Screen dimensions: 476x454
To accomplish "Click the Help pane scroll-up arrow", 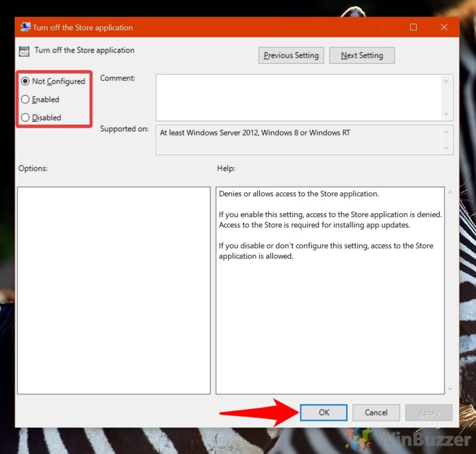I will [450, 193].
